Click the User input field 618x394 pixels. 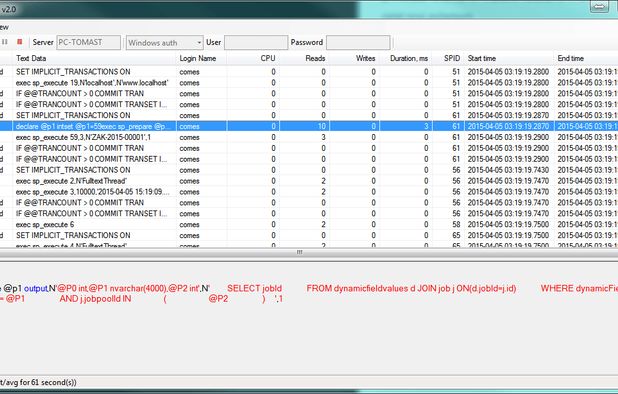click(x=256, y=43)
